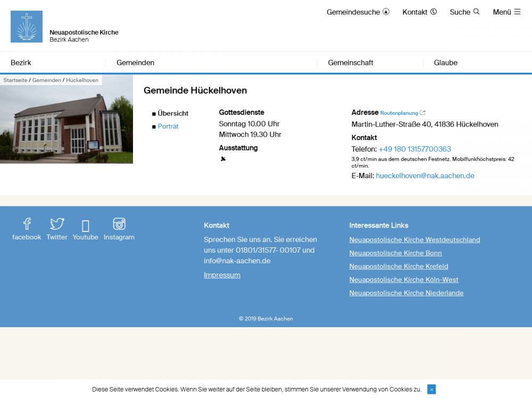Call the +49 180 telephone number link
This screenshot has height=399, width=532.
pyautogui.click(x=414, y=149)
